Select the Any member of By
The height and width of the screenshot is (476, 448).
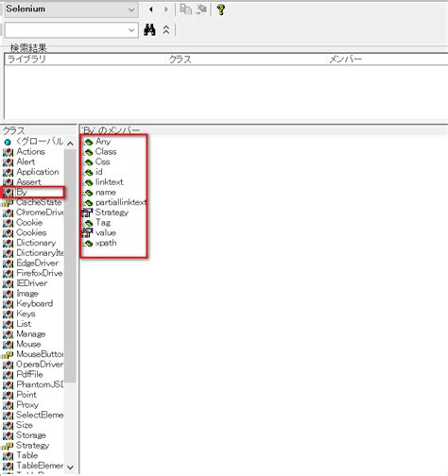tap(97, 142)
